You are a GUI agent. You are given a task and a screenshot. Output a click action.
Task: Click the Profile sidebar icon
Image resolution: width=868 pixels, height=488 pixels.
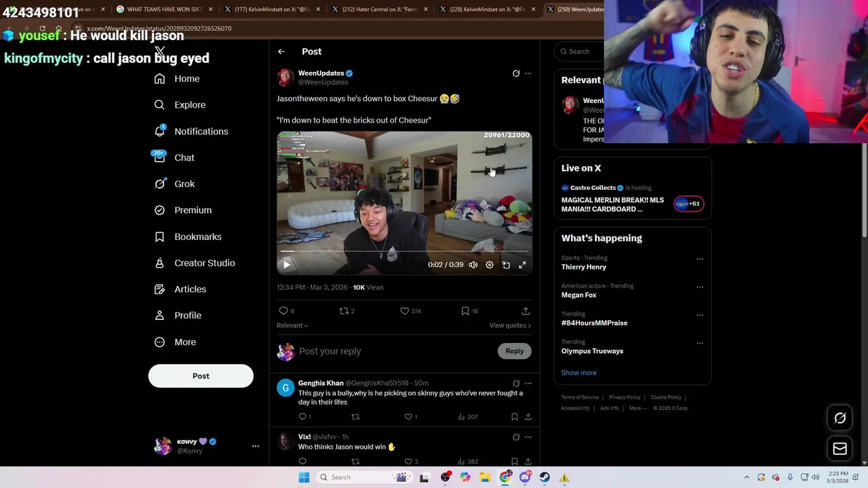159,315
